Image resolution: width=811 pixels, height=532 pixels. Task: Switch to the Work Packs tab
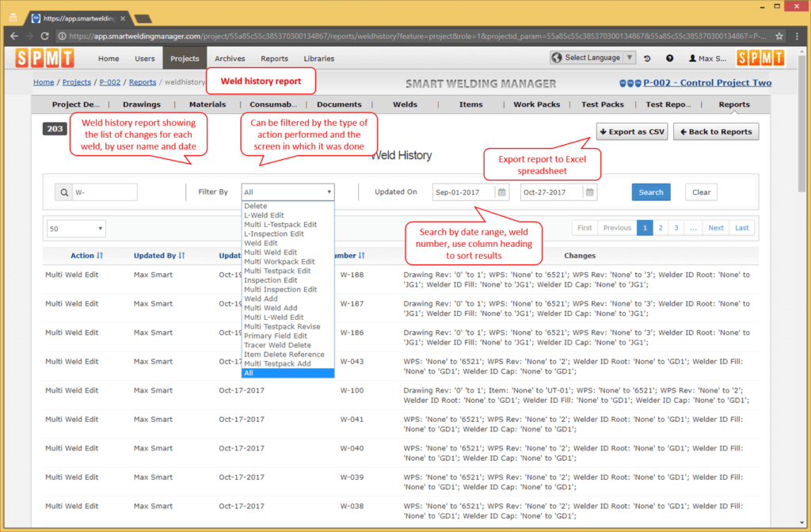pyautogui.click(x=536, y=104)
